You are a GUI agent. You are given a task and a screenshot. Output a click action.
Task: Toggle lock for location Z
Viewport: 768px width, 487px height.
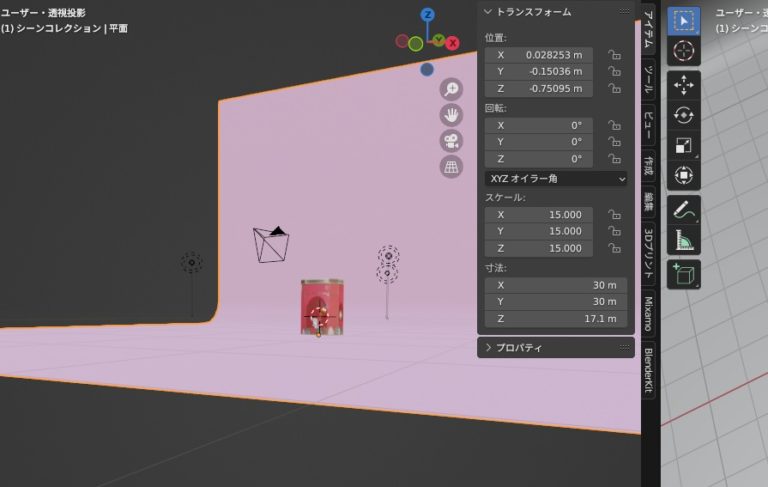pos(614,89)
